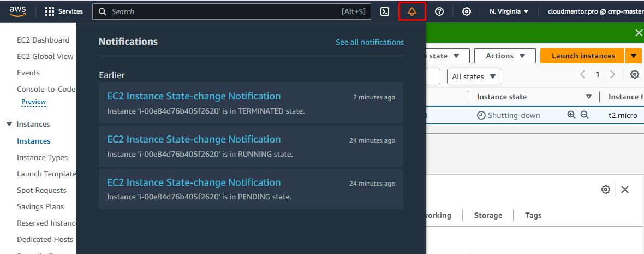Open the AWS CloudShell terminal icon
Screen dimensions: 644x254
click(x=385, y=11)
